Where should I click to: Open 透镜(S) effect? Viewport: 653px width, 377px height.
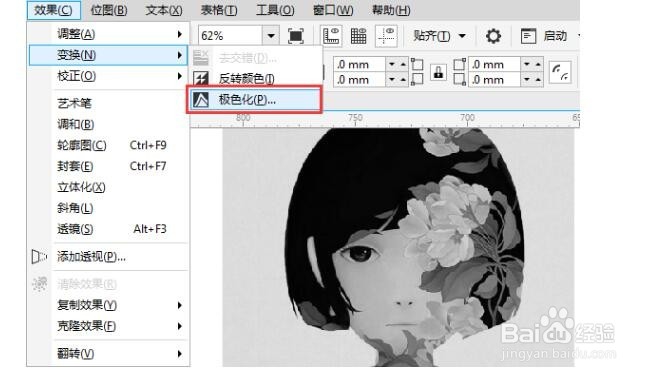[x=108, y=229]
